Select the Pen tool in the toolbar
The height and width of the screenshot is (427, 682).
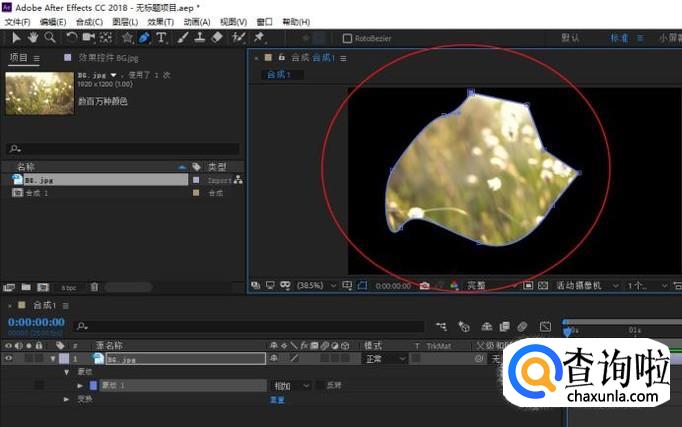click(x=144, y=38)
